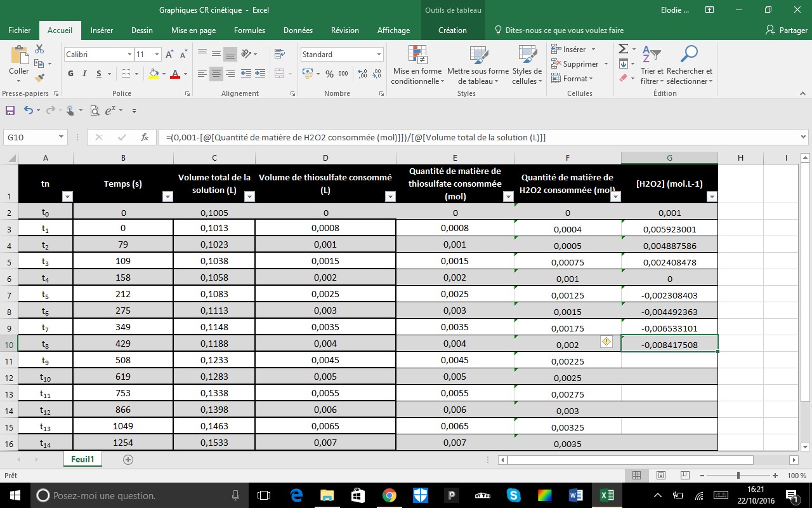This screenshot has width=812, height=508.
Task: Select the format painter brush
Action: [x=39, y=78]
